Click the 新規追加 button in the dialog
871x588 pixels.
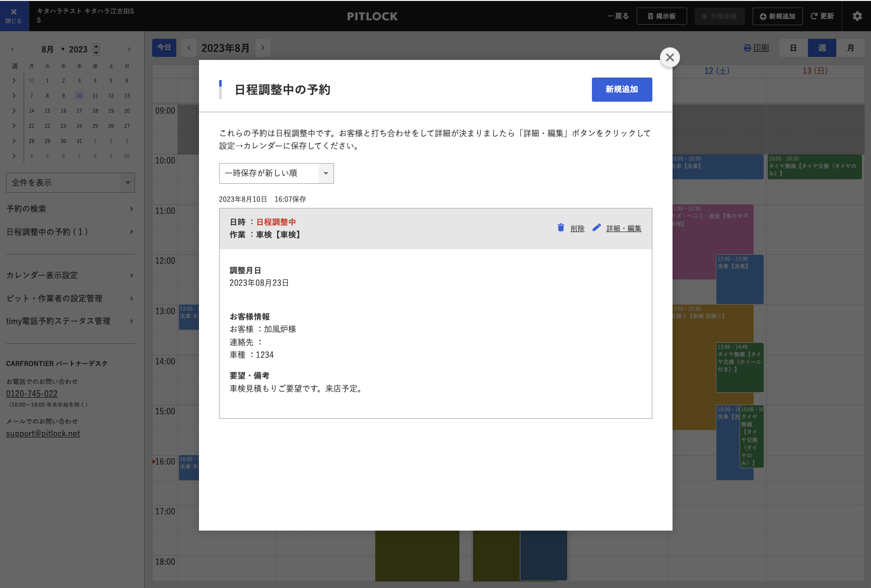click(x=622, y=89)
